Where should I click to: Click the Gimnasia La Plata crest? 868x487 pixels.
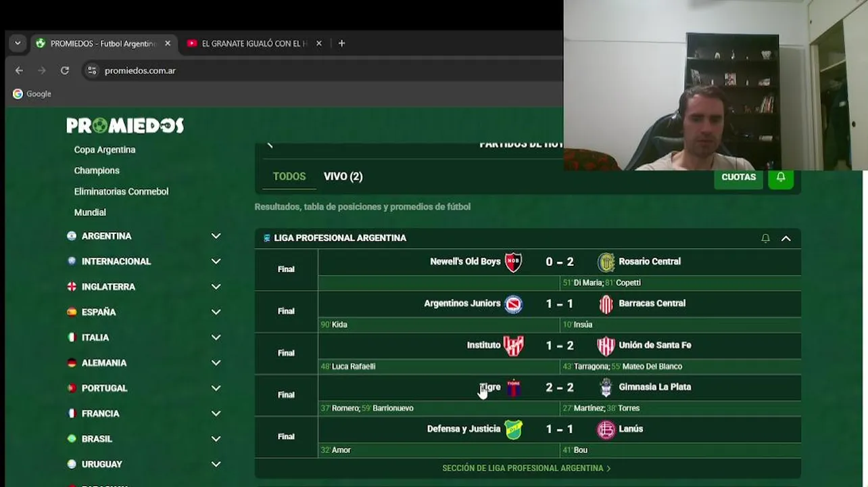point(606,388)
